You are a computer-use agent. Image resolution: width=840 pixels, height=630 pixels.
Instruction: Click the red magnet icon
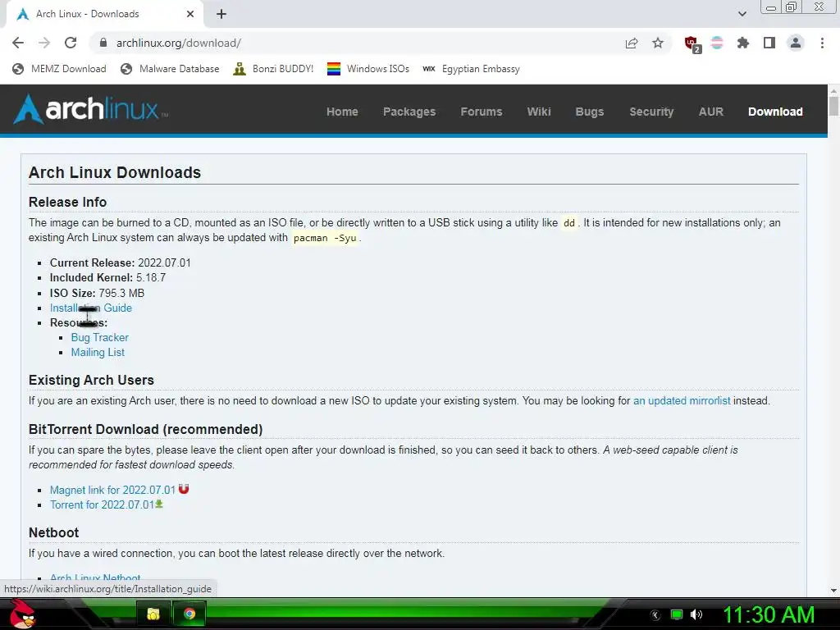pos(184,489)
